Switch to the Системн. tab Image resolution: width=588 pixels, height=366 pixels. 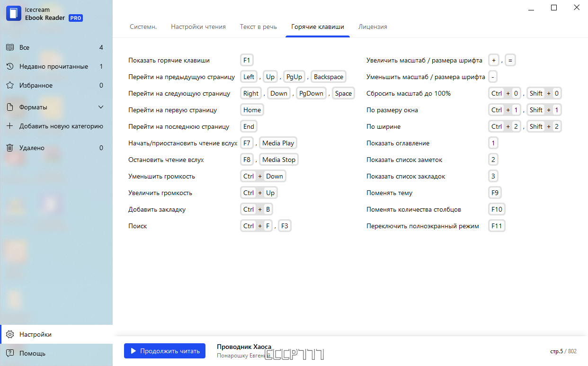click(143, 27)
